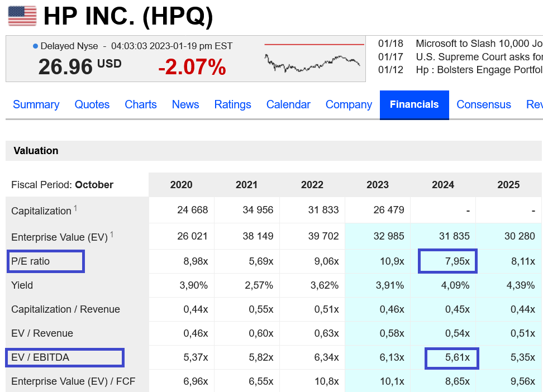Click the 7,95x P/E ratio for 2024
This screenshot has width=543, height=392.
pos(458,261)
